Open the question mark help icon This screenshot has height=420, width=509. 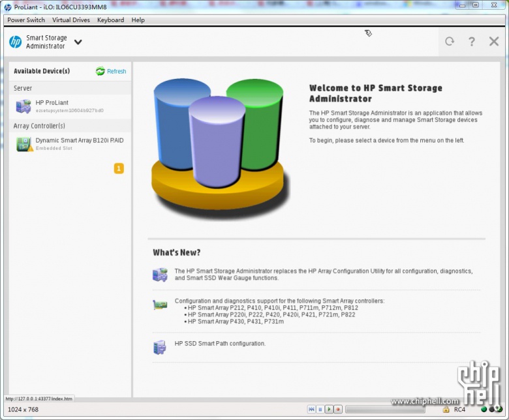coord(472,41)
